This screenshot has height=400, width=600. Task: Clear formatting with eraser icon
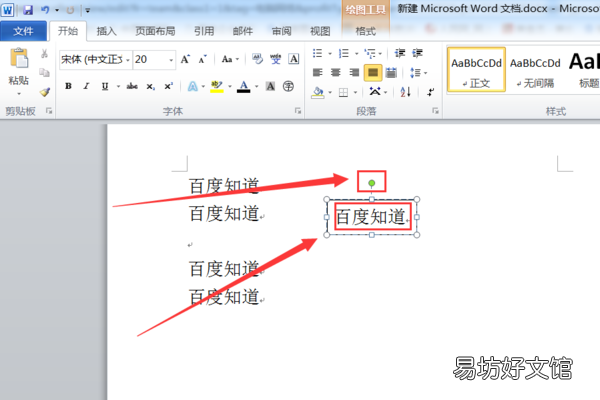click(x=257, y=59)
